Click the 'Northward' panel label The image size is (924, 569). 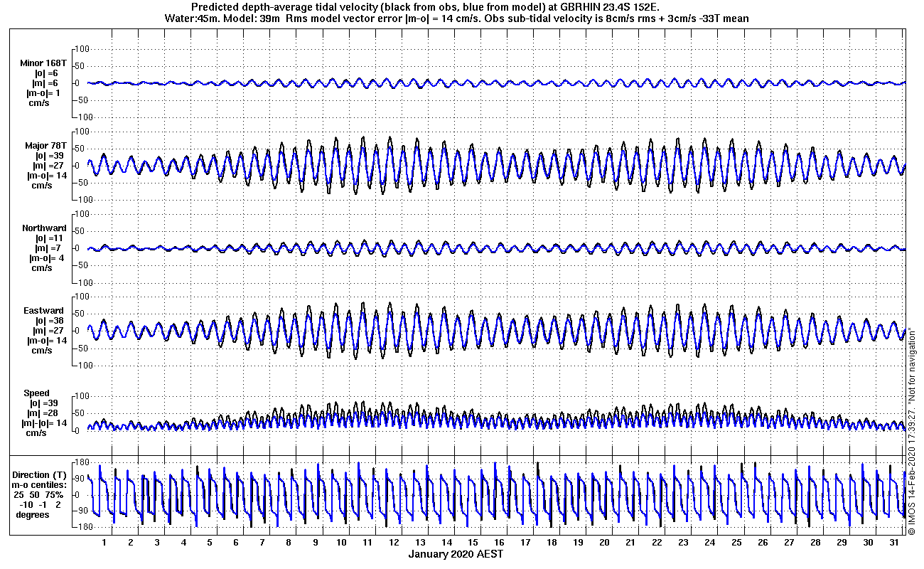tap(44, 228)
